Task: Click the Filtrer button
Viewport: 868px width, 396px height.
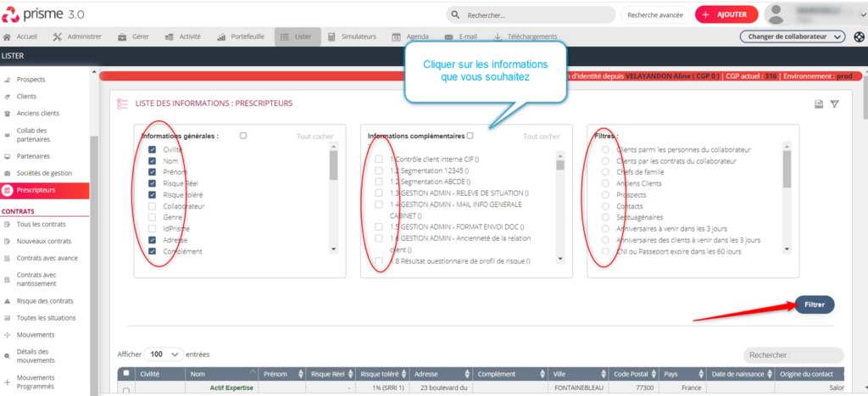Action: click(x=814, y=304)
